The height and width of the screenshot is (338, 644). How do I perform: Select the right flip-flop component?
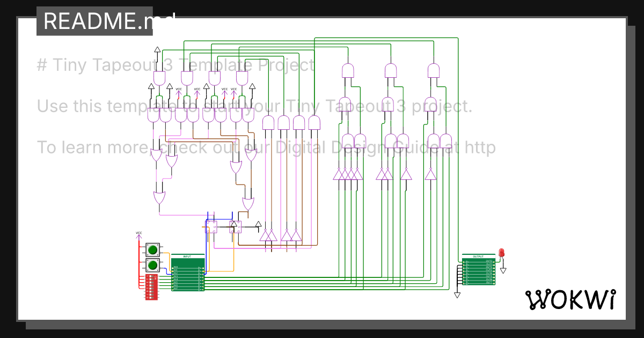point(235,227)
